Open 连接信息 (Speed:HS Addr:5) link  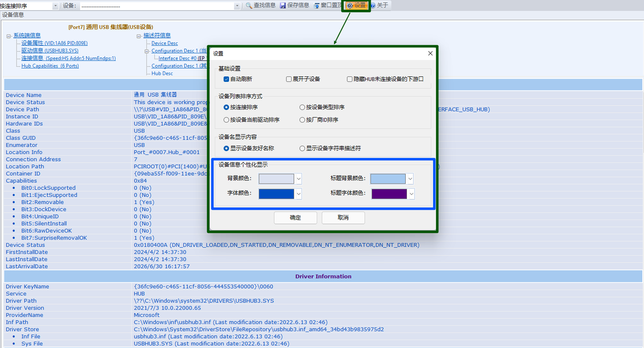pos(69,59)
